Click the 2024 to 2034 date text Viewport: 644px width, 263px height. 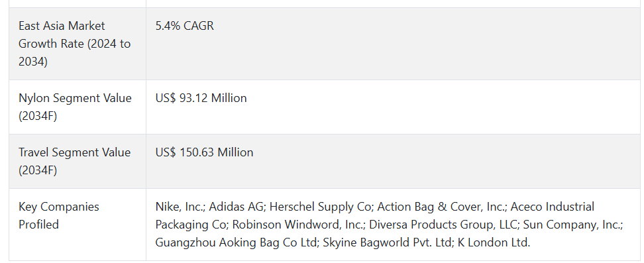[x=74, y=52]
